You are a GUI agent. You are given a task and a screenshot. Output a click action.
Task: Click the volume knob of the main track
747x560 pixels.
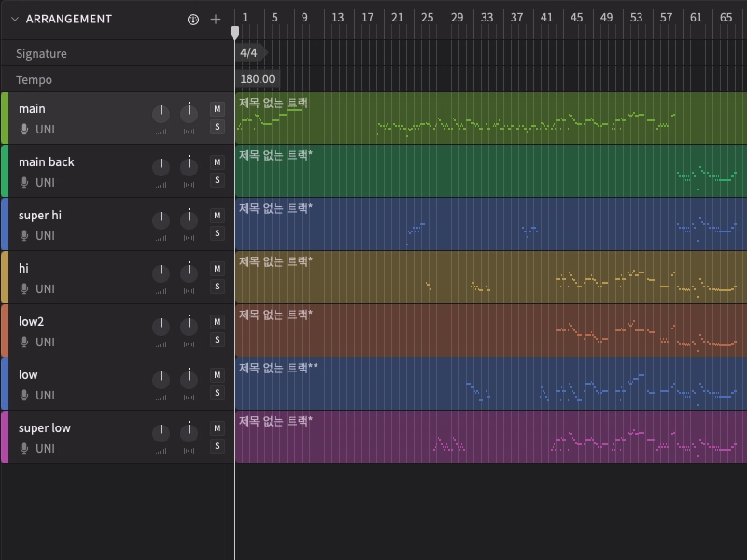pyautogui.click(x=161, y=113)
